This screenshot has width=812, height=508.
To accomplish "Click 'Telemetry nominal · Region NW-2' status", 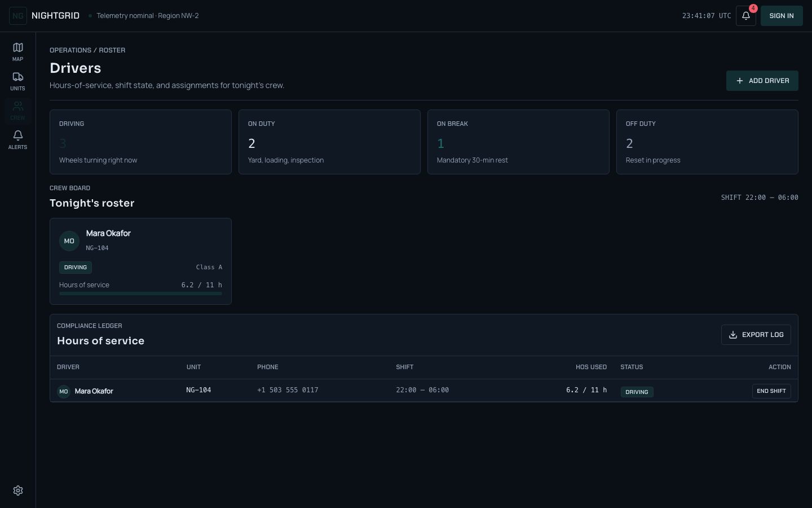I will [148, 16].
